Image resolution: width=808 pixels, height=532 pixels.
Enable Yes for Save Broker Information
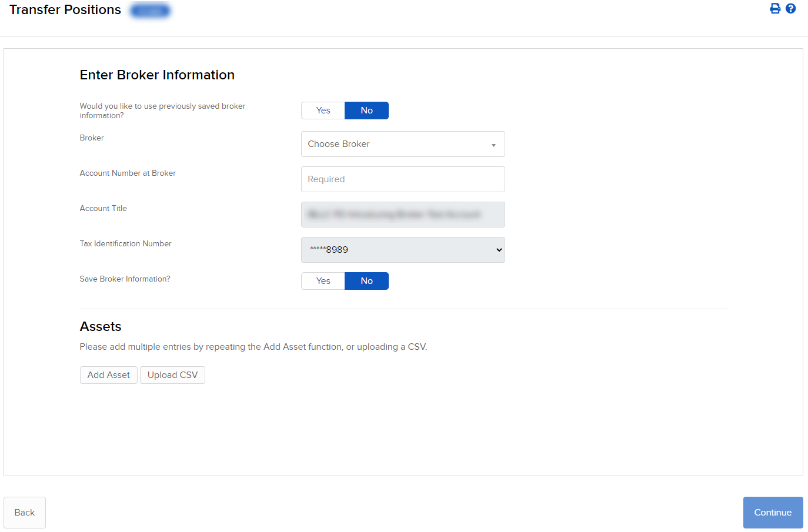pos(323,281)
